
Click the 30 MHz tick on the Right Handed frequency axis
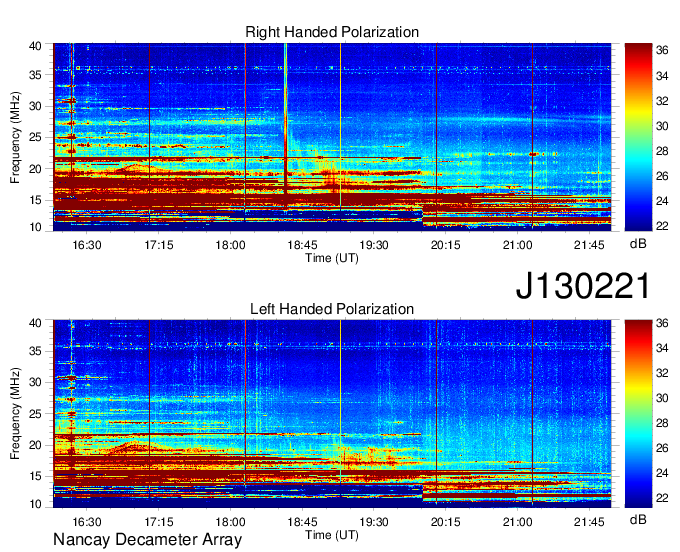pos(35,106)
